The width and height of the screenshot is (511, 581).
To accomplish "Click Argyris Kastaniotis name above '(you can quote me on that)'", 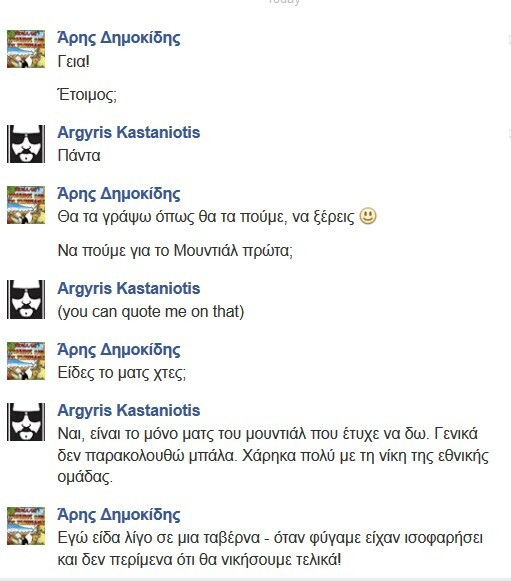I will click(129, 289).
